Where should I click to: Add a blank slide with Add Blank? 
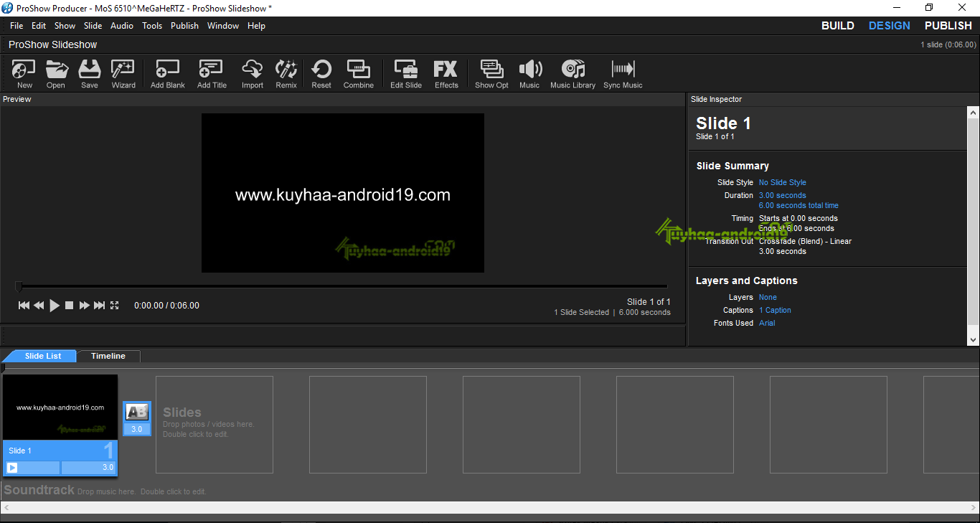tap(168, 74)
